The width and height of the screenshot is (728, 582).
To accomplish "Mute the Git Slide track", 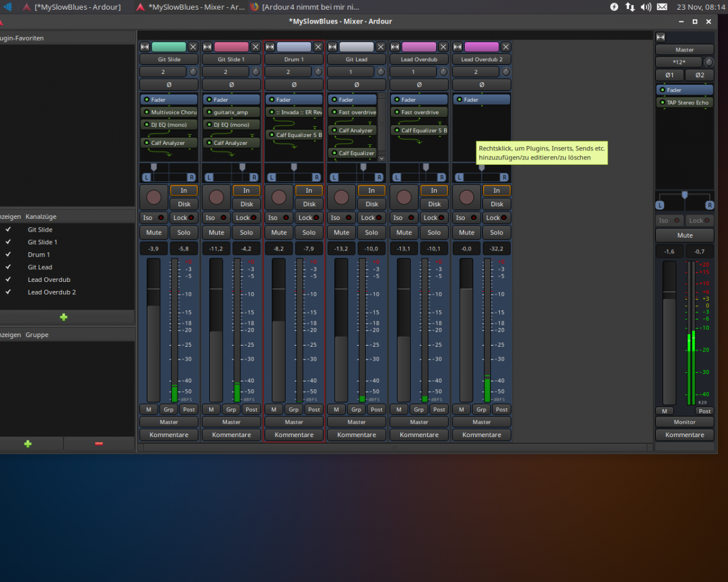I will click(x=153, y=232).
